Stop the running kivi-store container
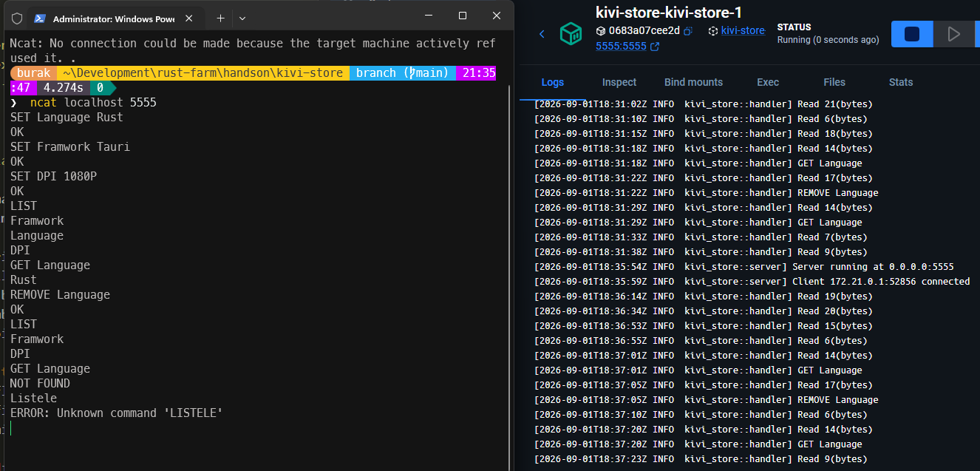Image resolution: width=980 pixels, height=471 pixels. pyautogui.click(x=912, y=34)
